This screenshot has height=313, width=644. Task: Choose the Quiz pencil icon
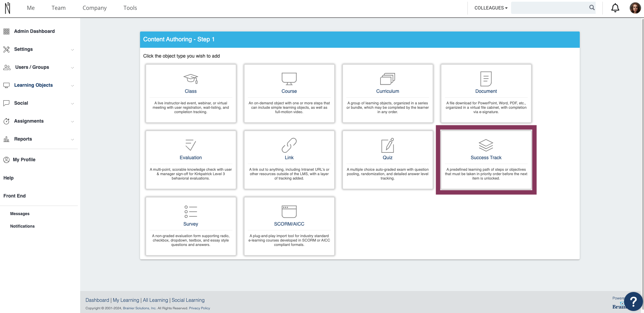click(388, 145)
